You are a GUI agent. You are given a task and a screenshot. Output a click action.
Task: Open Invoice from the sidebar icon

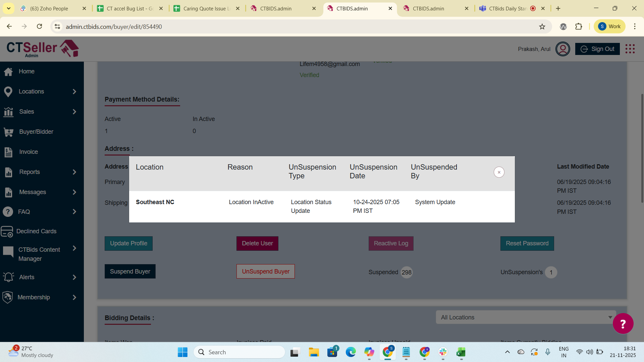(8, 152)
